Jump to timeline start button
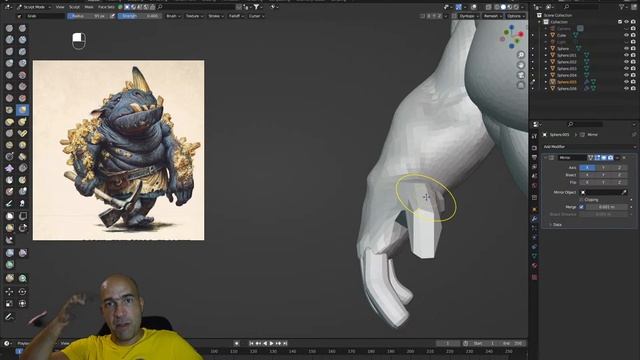 coord(251,343)
